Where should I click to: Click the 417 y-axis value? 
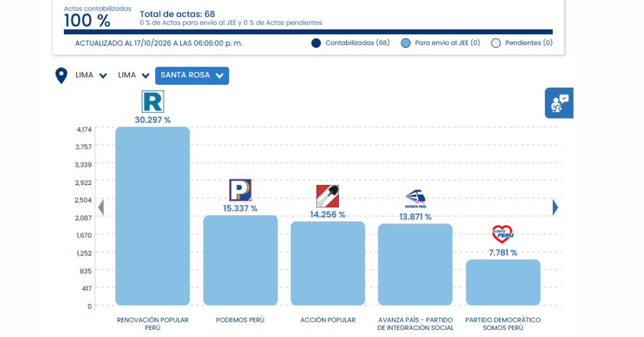pos(86,289)
